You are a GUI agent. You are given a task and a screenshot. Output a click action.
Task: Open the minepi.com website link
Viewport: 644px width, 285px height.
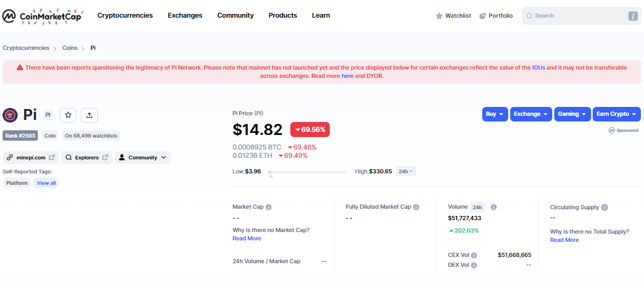pyautogui.click(x=31, y=157)
